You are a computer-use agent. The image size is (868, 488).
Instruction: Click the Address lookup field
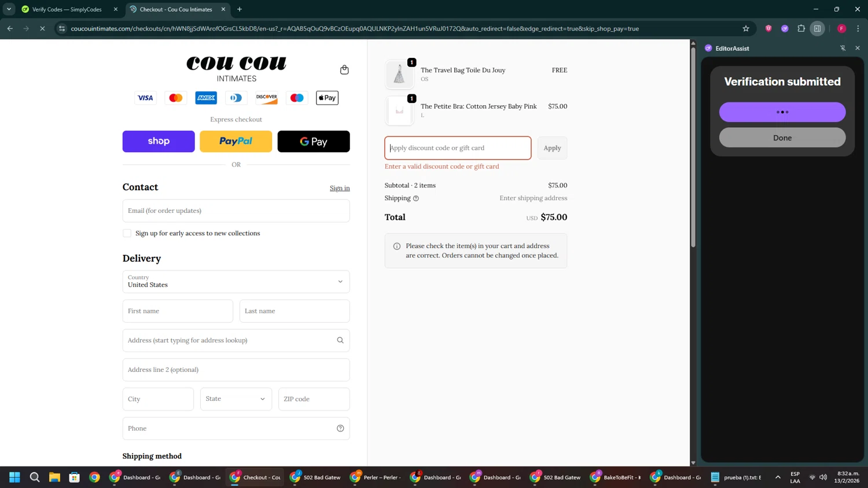236,341
